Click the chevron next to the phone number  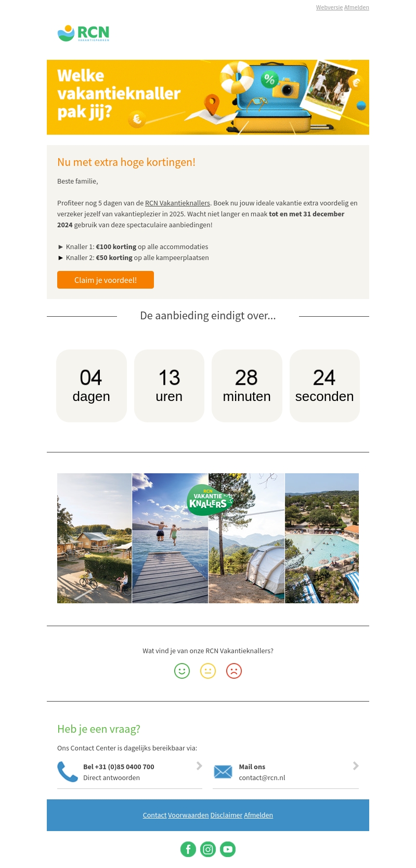tap(199, 766)
